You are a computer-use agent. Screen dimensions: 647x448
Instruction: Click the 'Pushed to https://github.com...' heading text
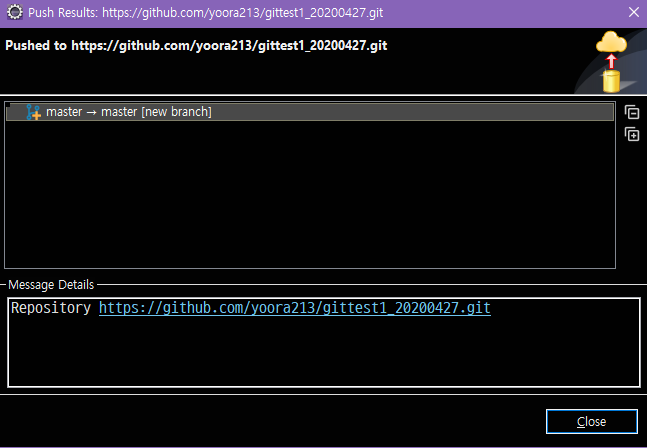click(x=196, y=45)
